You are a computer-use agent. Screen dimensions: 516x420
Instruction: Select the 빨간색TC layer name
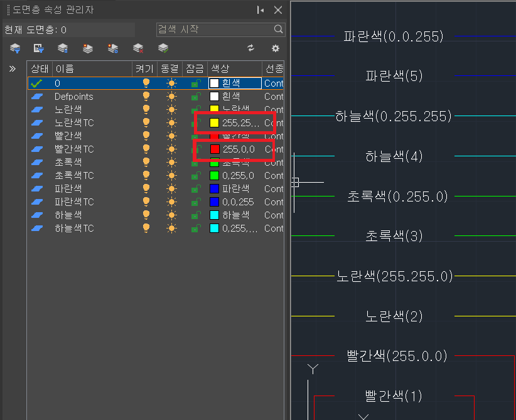pyautogui.click(x=74, y=149)
